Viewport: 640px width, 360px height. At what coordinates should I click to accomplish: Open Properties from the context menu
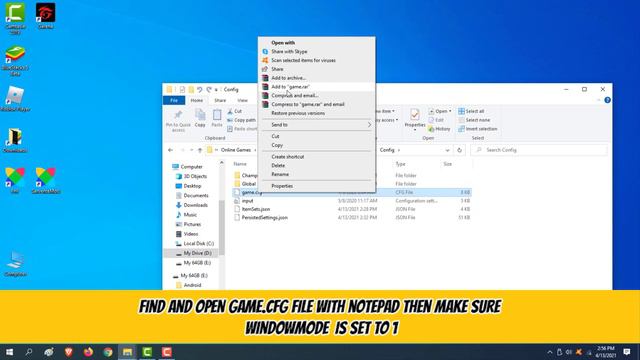coord(317,186)
